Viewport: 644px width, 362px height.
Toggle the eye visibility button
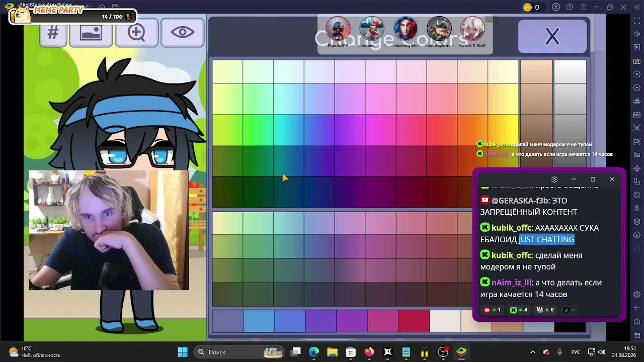coord(182,33)
